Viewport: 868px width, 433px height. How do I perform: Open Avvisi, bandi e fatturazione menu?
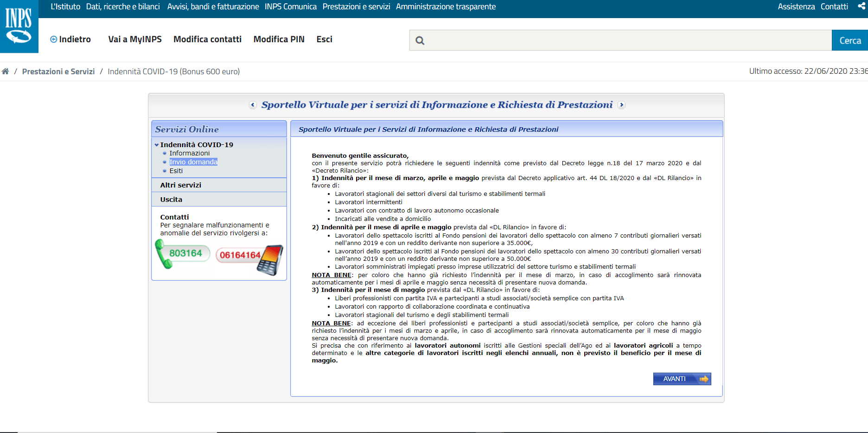[213, 6]
